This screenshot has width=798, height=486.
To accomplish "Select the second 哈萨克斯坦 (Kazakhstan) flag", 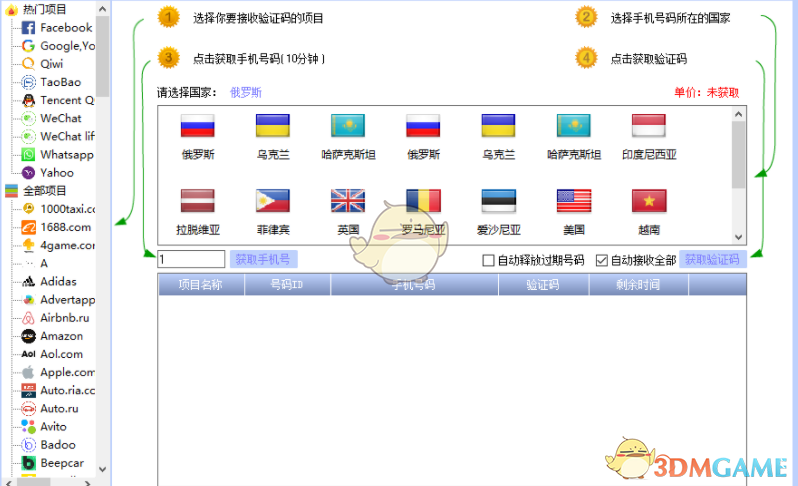I will click(574, 126).
